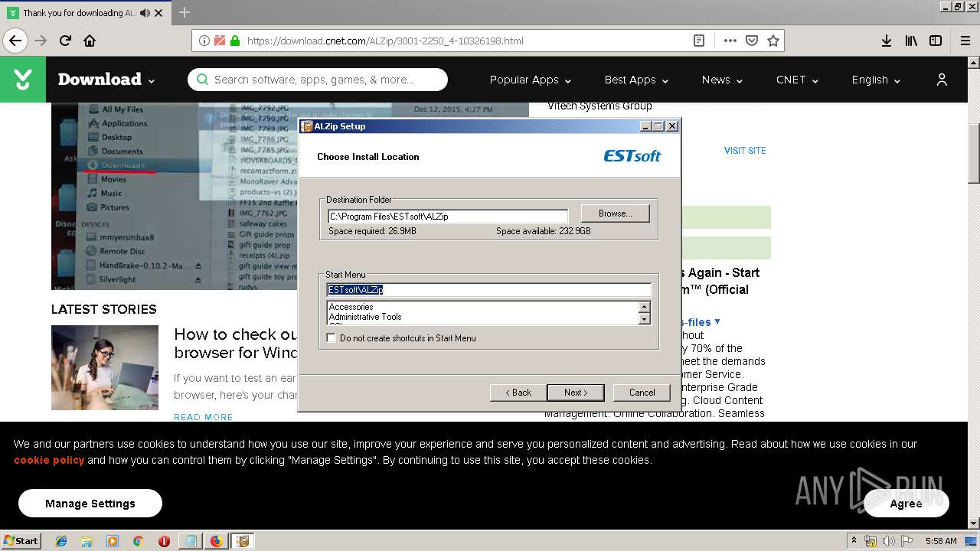
Task: Open Windows Explorer from taskbar
Action: tap(87, 541)
